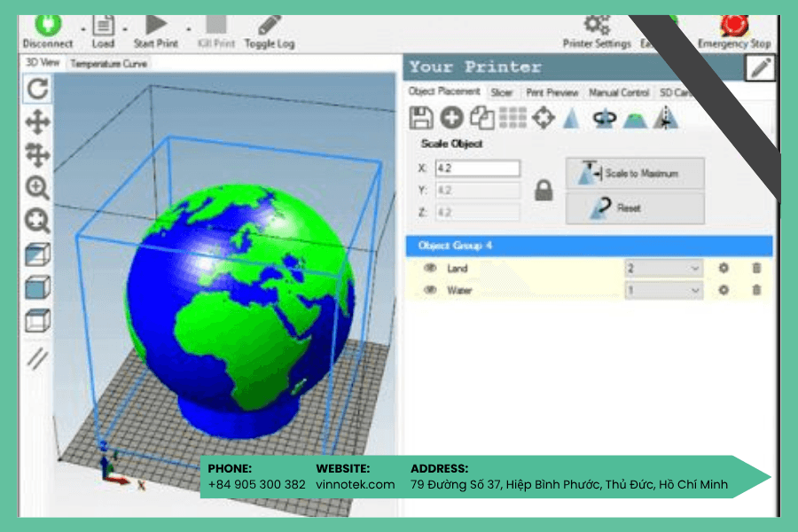Image resolution: width=798 pixels, height=532 pixels.
Task: Toggle parallel projection lines icon
Action: point(37,358)
